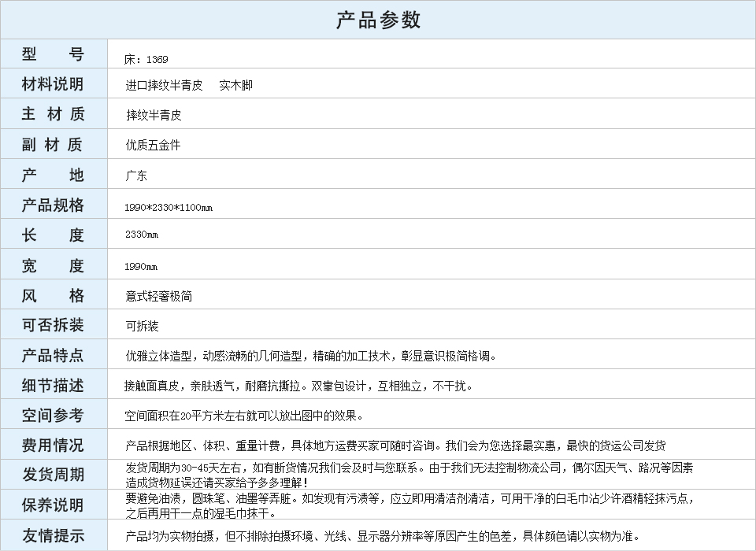Click the length value 2330mm
This screenshot has height=551, width=756.
point(142,235)
